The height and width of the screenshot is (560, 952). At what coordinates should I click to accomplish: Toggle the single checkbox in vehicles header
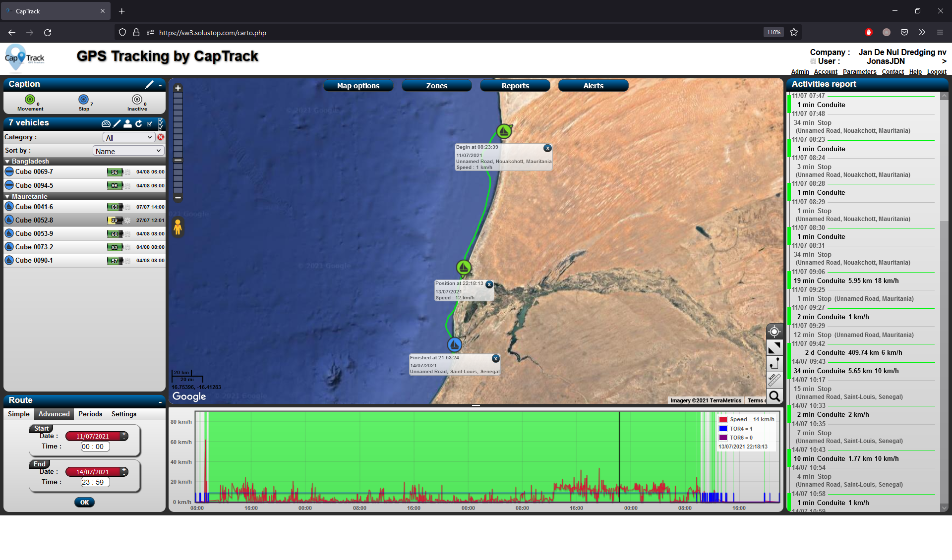click(150, 123)
